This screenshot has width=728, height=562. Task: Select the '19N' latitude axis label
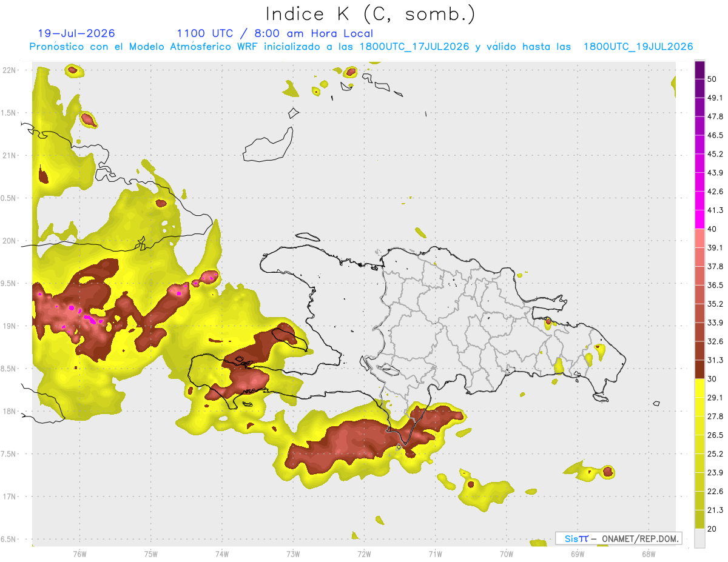click(10, 326)
